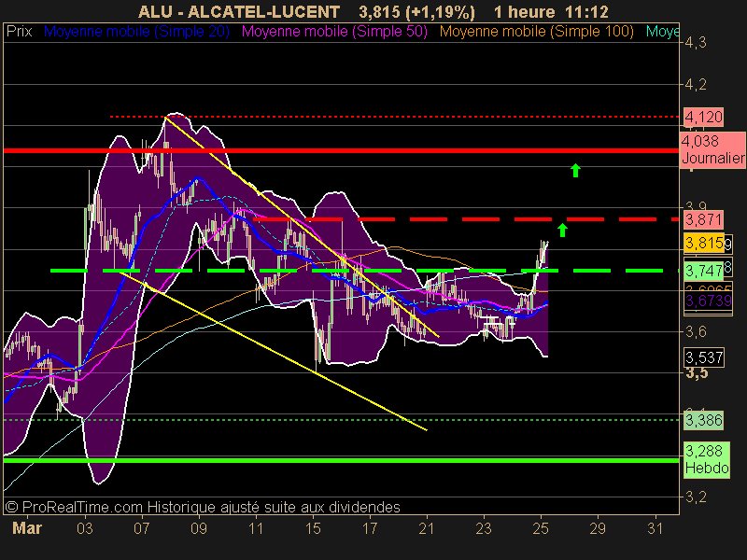Click the 31 date tick on time axis
This screenshot has height=560, width=747.
(655, 528)
